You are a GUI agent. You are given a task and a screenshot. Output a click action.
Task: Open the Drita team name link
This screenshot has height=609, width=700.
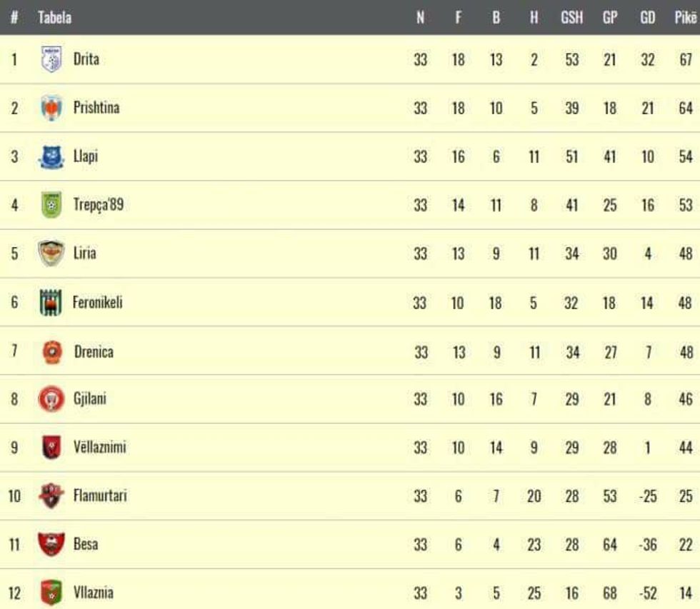click(86, 59)
